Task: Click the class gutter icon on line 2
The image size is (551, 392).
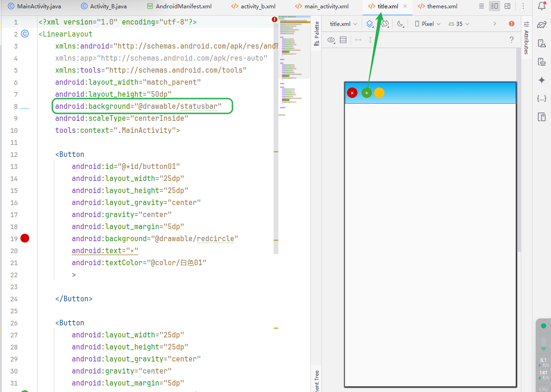Action: [25, 34]
